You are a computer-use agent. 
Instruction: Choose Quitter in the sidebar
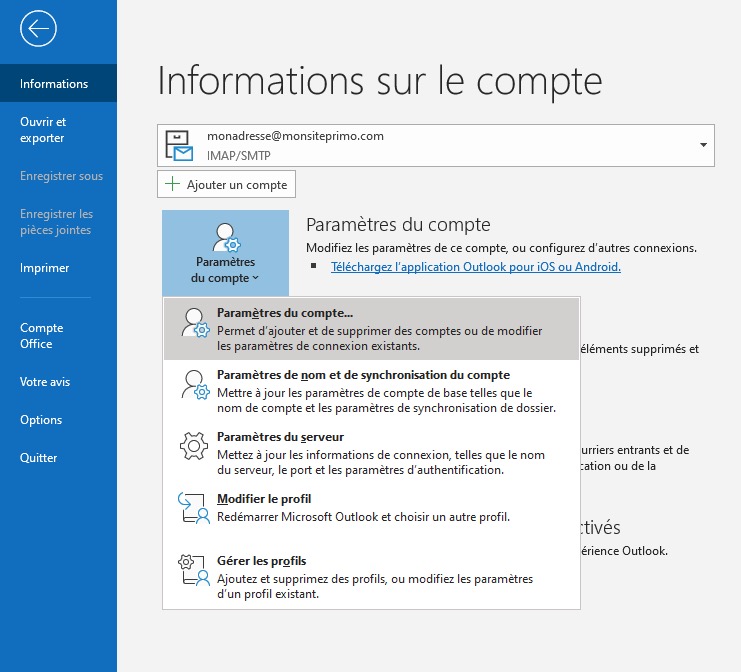point(39,458)
